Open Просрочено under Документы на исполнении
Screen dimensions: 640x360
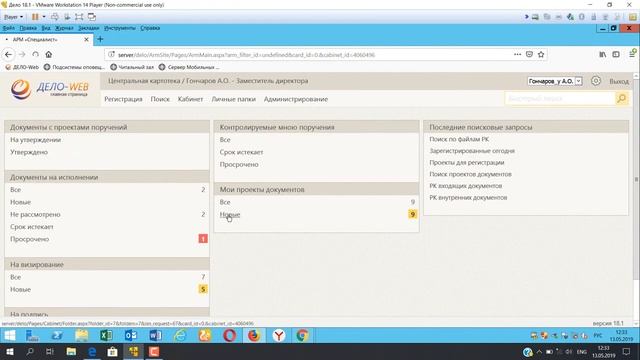[x=29, y=239]
